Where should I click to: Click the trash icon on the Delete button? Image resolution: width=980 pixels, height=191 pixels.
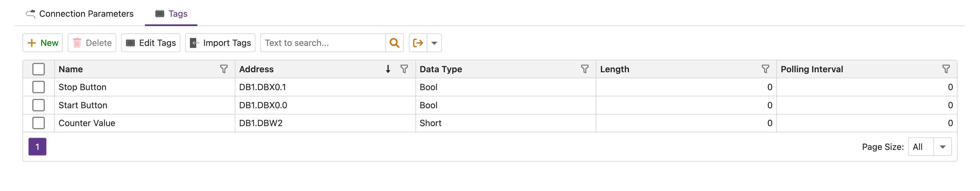click(77, 43)
